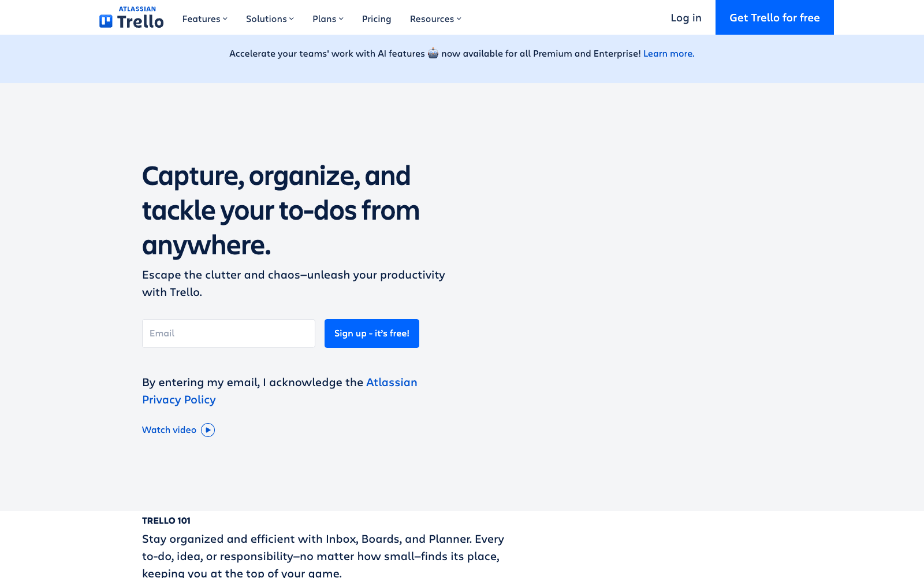Expand the Features dropdown menu
This screenshot has height=578, width=924.
204,19
